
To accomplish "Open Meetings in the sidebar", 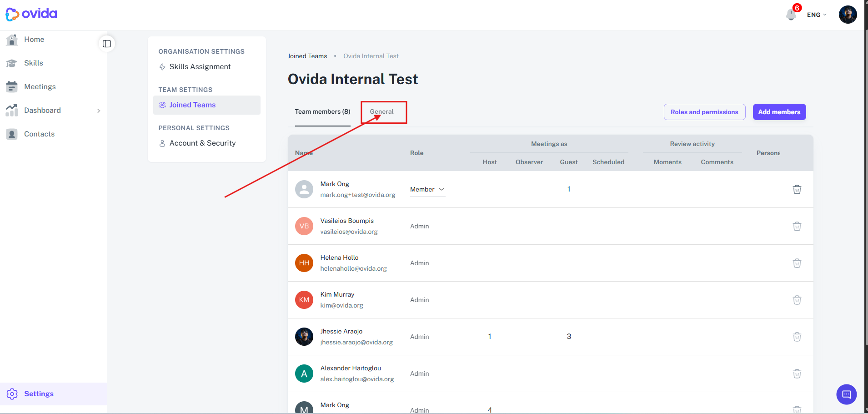I will click(x=40, y=87).
